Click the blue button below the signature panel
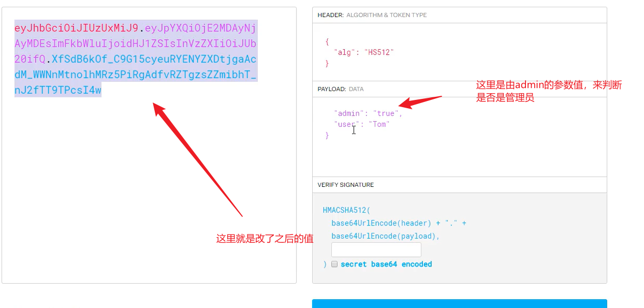The height and width of the screenshot is (308, 644). (459, 303)
